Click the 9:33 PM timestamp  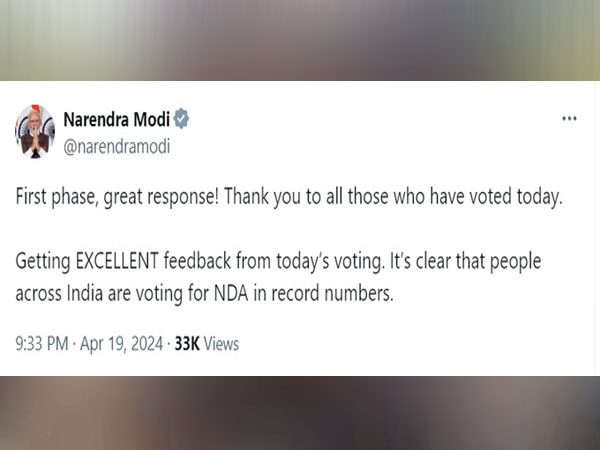pos(42,343)
